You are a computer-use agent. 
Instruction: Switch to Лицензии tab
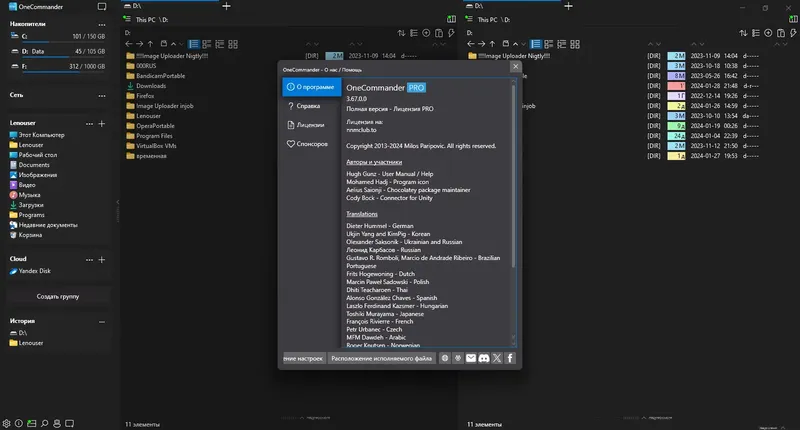tap(312, 125)
